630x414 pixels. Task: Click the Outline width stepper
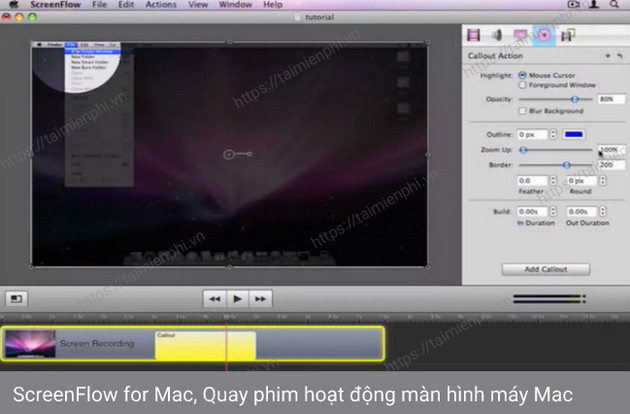pyautogui.click(x=553, y=134)
